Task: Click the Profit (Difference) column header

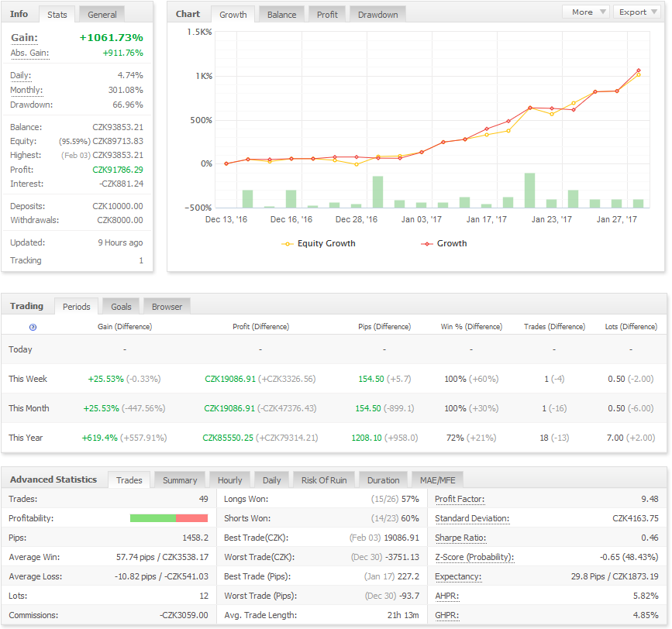Action: [261, 327]
